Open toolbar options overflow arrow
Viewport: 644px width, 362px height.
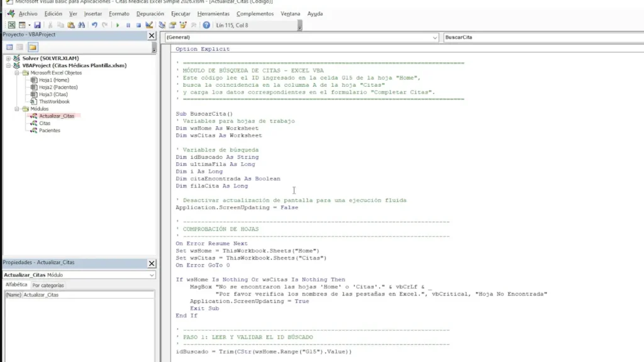[x=300, y=26]
